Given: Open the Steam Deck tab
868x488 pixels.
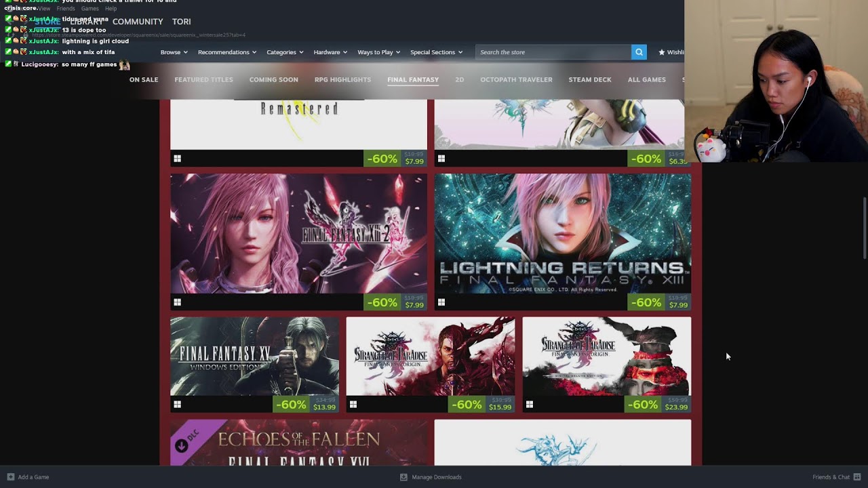Looking at the screenshot, I should coord(590,80).
